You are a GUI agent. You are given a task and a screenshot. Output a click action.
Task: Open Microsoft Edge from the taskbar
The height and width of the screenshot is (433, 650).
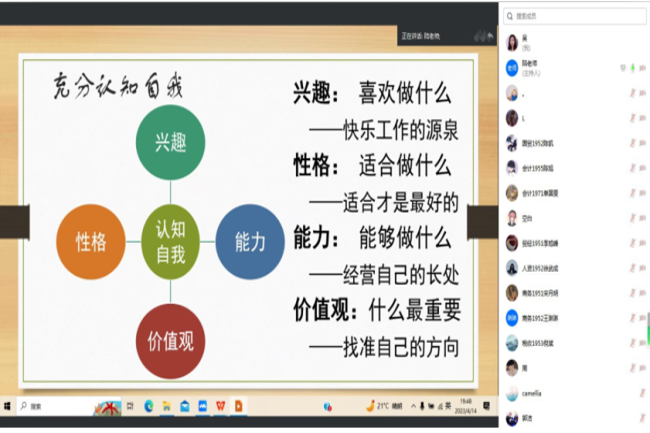(x=149, y=407)
